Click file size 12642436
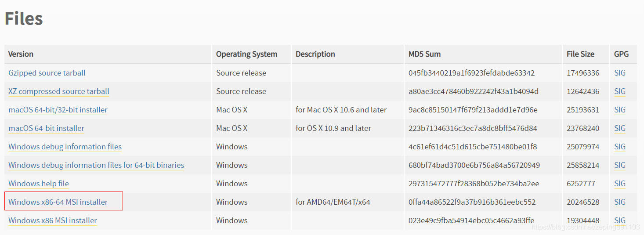This screenshot has height=235, width=644. coord(583,91)
